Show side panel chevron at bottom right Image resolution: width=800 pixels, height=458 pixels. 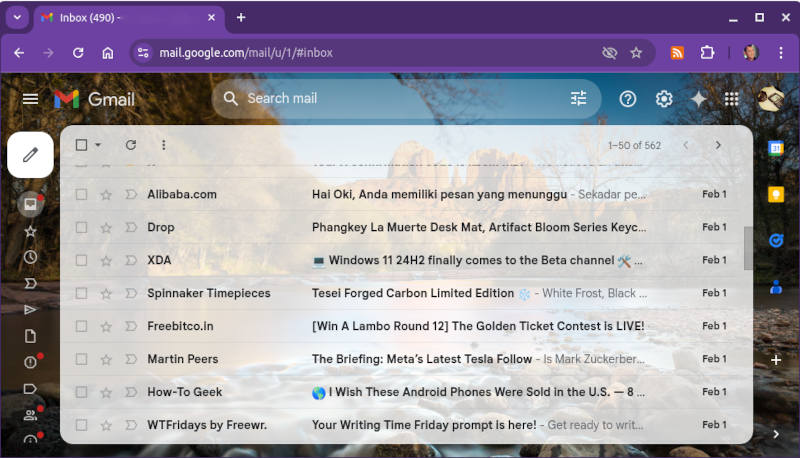point(776,434)
